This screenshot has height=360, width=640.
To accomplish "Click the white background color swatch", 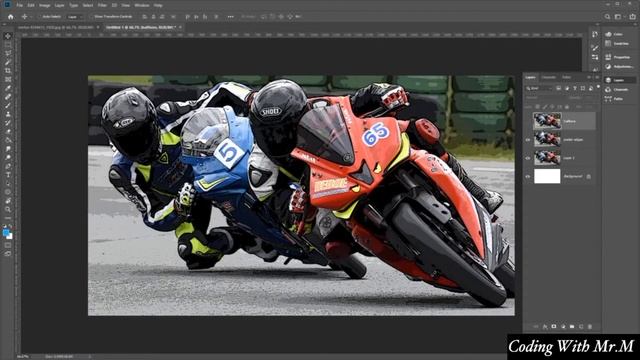I will tap(11, 237).
